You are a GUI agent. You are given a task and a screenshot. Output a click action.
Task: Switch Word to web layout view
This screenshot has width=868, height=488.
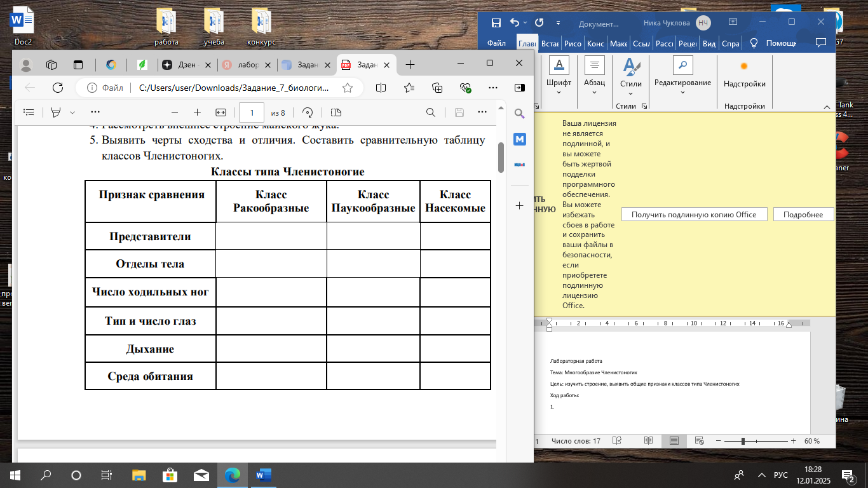700,440
